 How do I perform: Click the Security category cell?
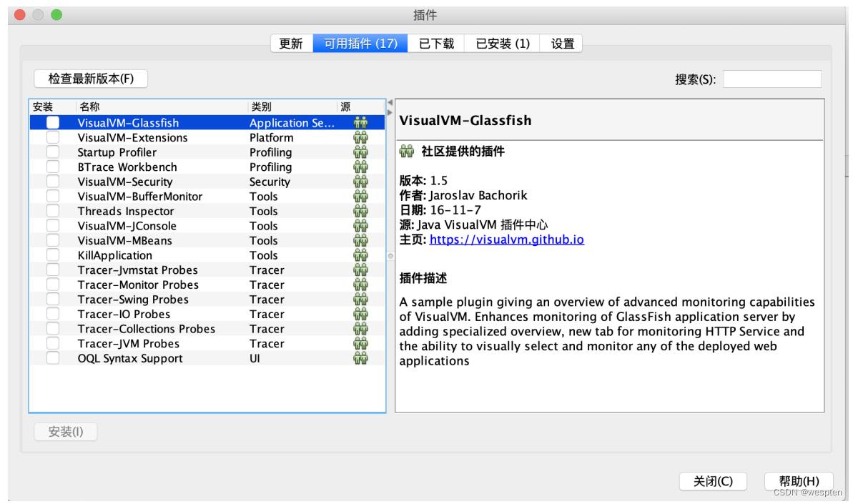270,182
